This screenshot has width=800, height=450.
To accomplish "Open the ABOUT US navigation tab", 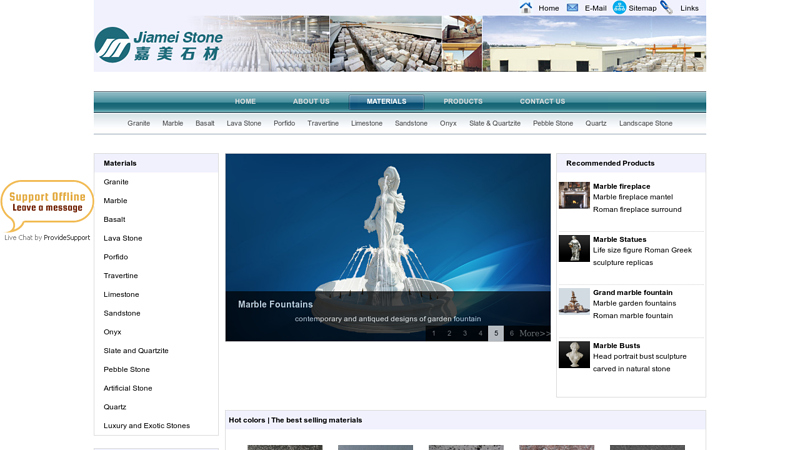I will pos(311,102).
